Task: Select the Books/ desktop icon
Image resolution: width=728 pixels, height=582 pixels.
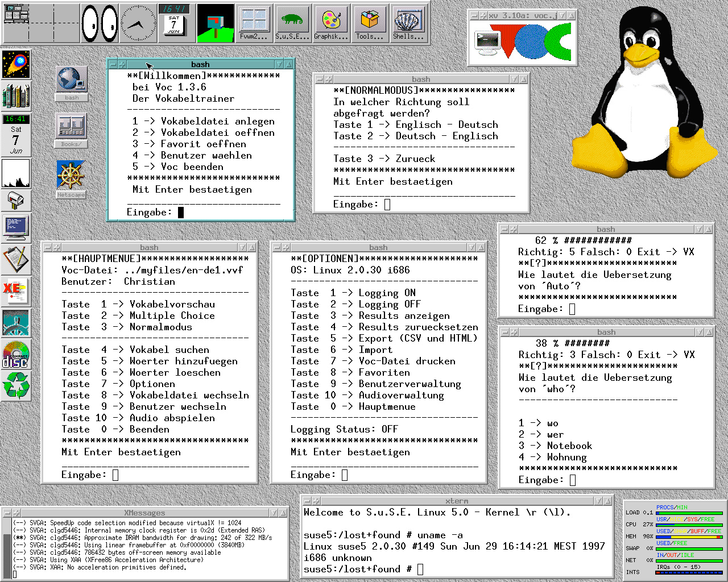Action: click(72, 130)
